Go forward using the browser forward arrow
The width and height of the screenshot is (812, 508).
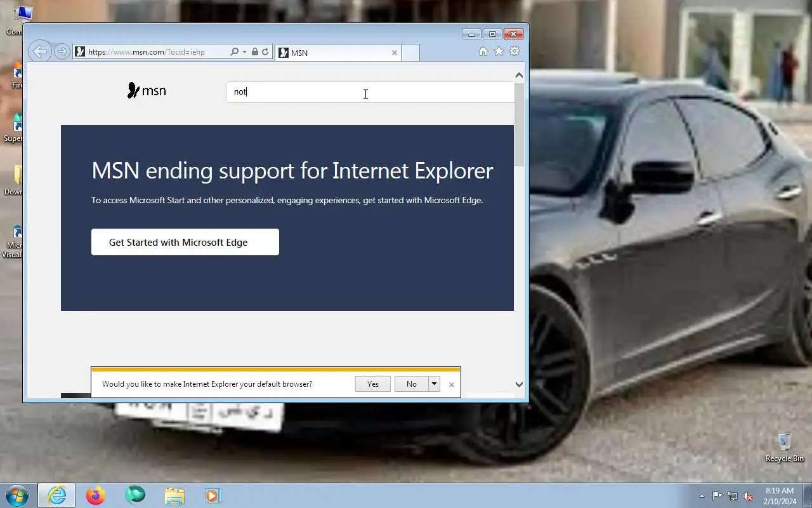[62, 51]
